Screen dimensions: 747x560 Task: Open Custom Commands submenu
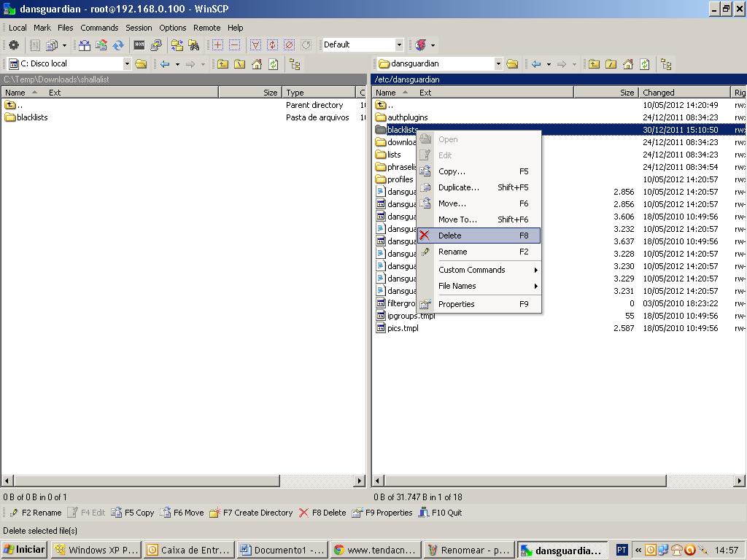(479, 270)
